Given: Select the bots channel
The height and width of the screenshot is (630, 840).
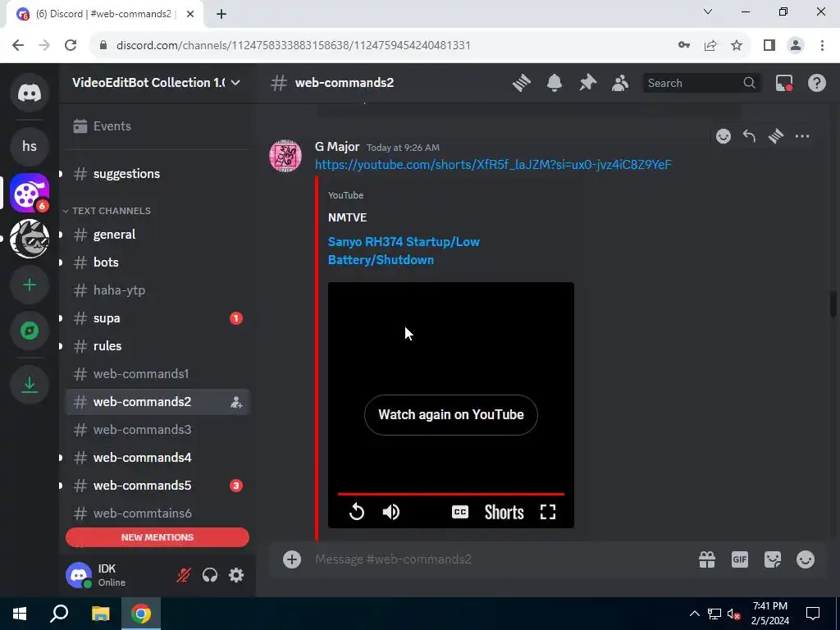Looking at the screenshot, I should [x=157, y=262].
